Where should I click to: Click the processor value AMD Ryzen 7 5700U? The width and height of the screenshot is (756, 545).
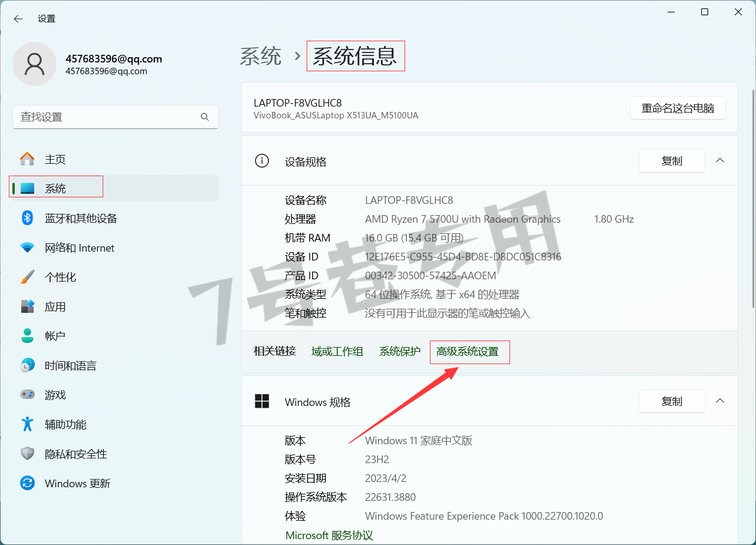pyautogui.click(x=463, y=219)
